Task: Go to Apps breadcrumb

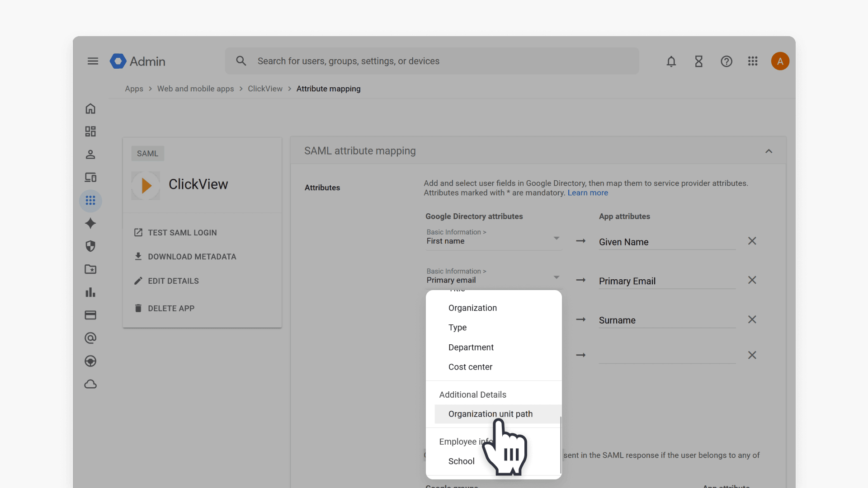Action: [x=134, y=89]
